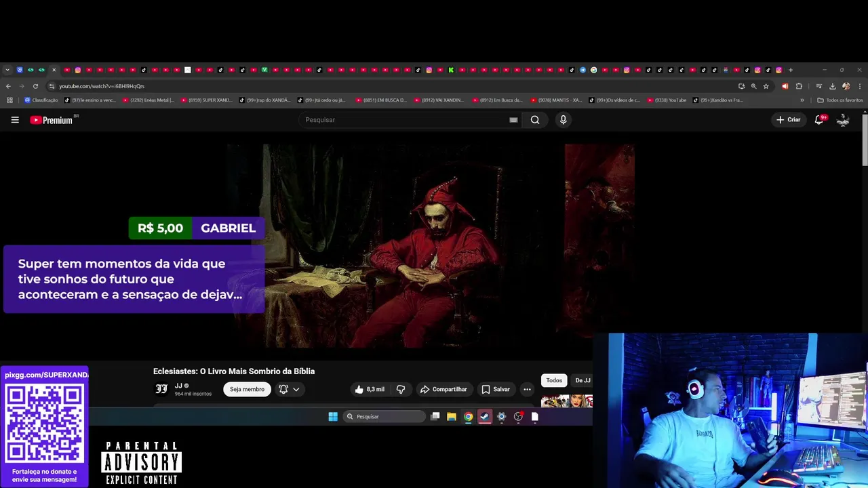Open Windows Start button

tap(333, 417)
